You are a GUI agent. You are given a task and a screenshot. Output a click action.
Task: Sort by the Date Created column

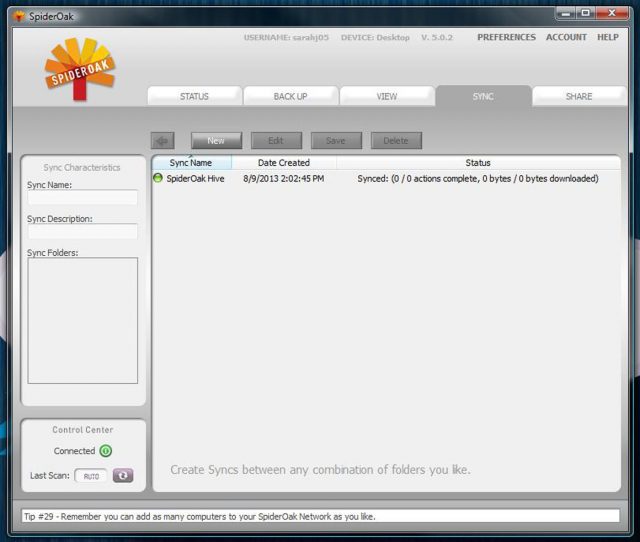click(284, 162)
